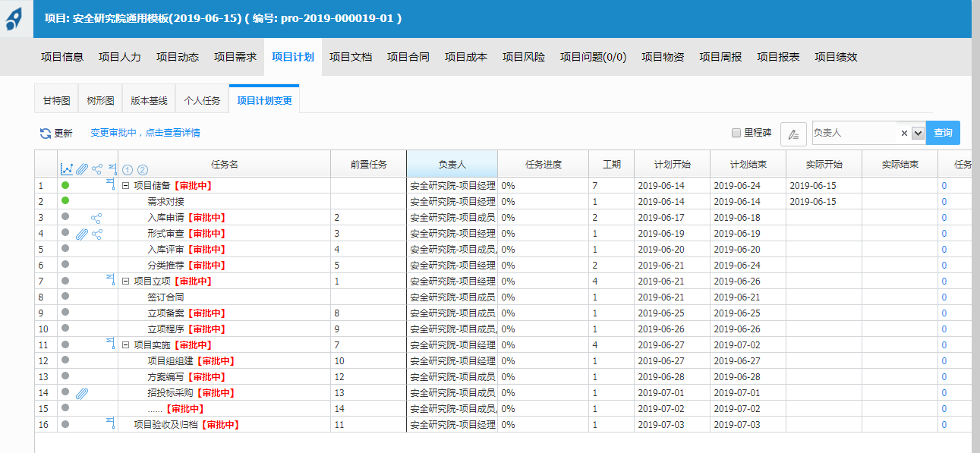Click the chart icon in table header

click(67, 168)
